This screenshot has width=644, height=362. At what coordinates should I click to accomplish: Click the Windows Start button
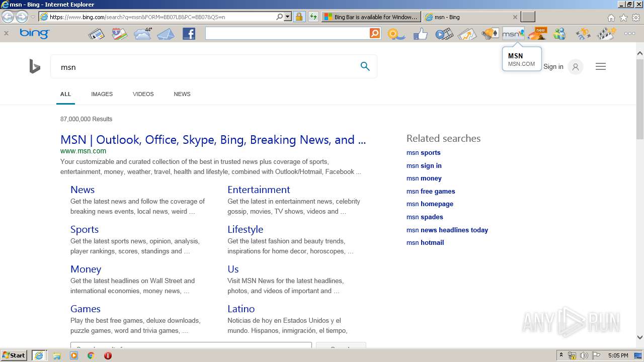[14, 355]
